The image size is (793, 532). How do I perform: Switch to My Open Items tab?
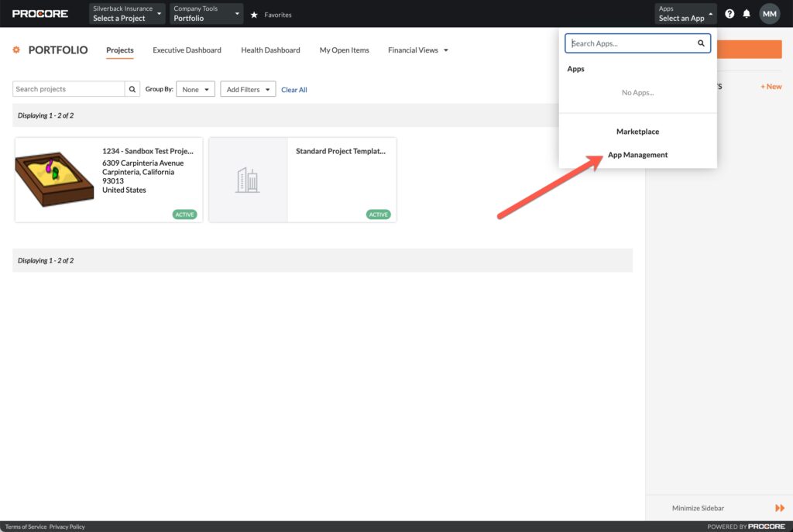pos(345,50)
